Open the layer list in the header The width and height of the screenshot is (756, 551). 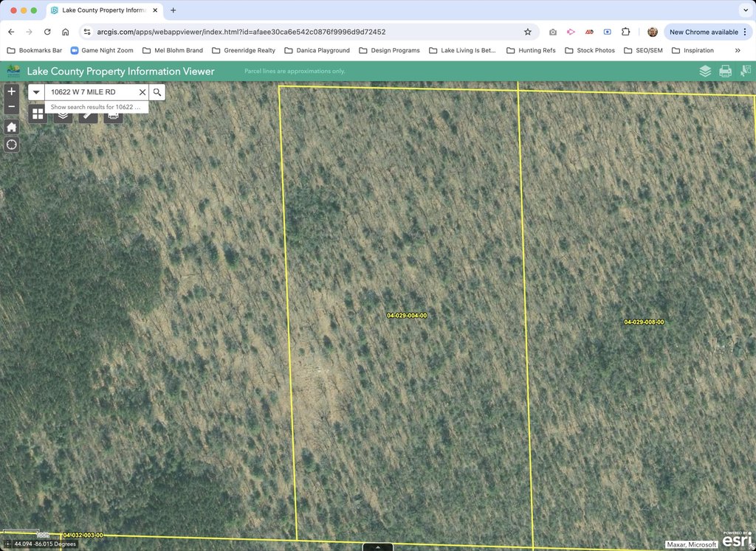[705, 71]
